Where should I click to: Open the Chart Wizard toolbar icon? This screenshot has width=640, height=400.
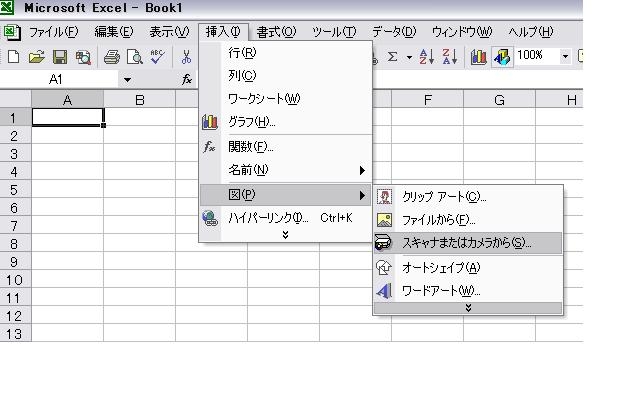[478, 57]
